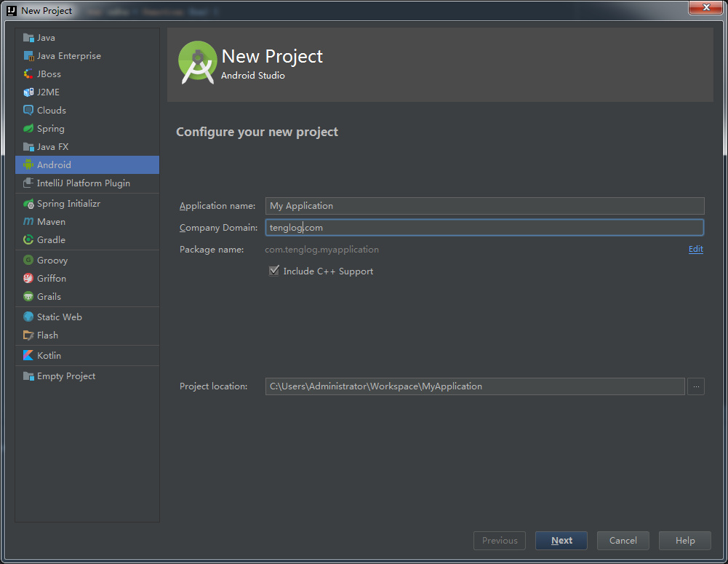Go to Next wizard step
Image resolution: width=728 pixels, height=564 pixels.
pos(561,541)
